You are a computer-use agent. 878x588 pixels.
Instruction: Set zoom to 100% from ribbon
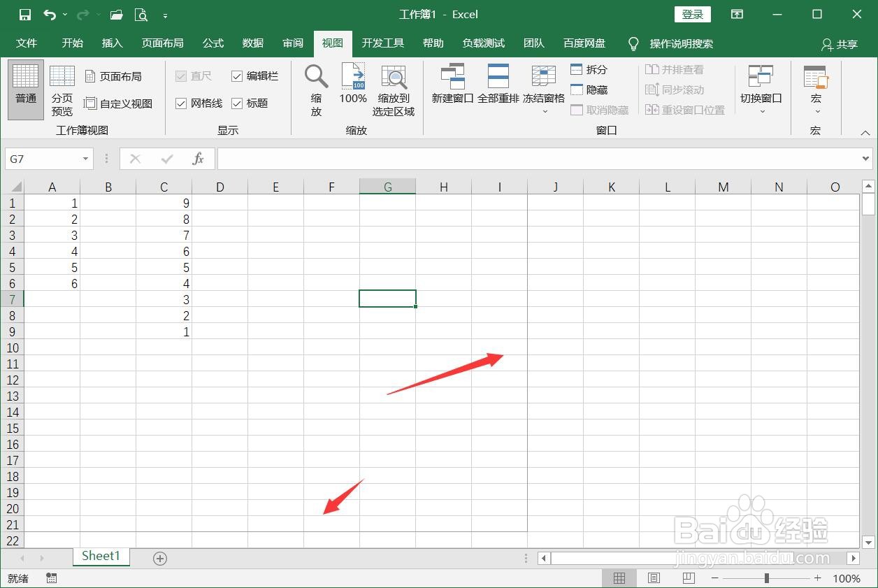353,84
